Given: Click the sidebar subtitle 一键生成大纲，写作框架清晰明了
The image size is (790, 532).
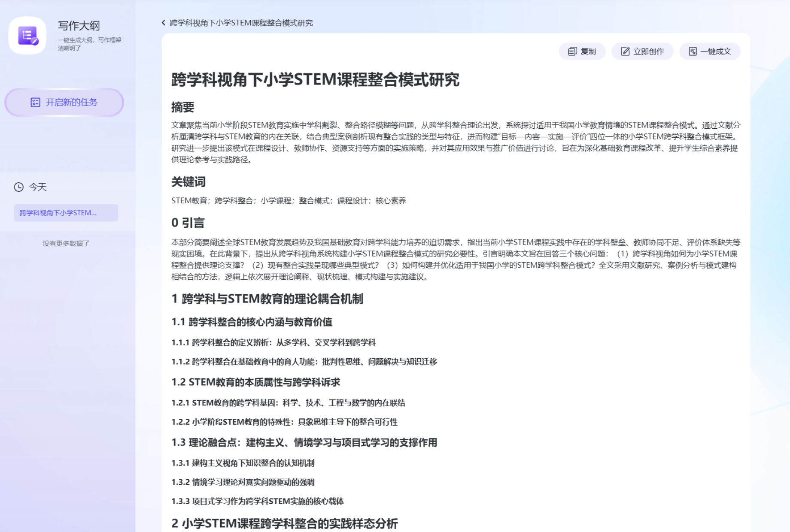Looking at the screenshot, I should [x=89, y=44].
